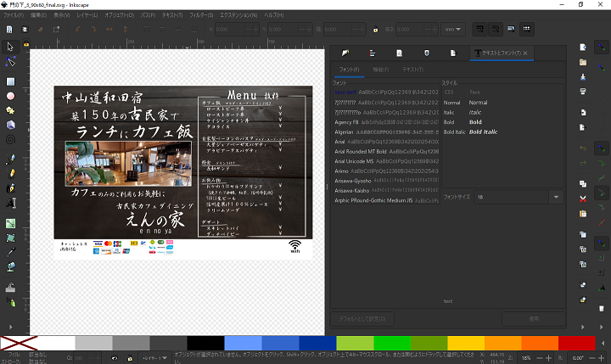The image size is (611, 364).
Task: Open the オブジェクト(O) menu
Action: click(x=119, y=14)
